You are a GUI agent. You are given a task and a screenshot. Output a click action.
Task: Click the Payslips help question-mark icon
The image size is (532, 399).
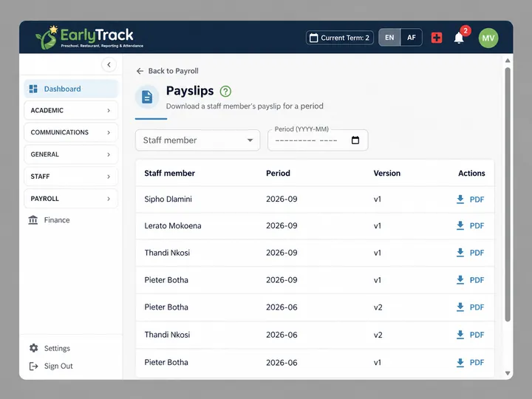(225, 92)
